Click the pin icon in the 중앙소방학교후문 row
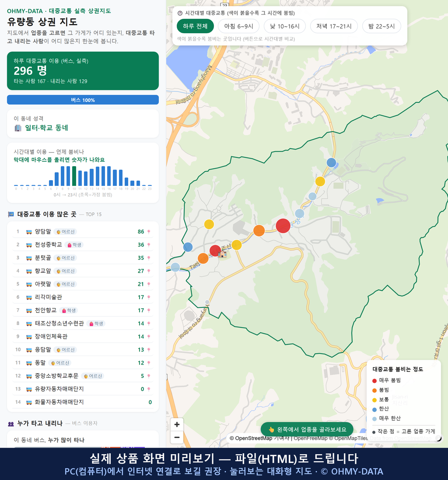The height and width of the screenshot is (480, 448). pos(149,376)
